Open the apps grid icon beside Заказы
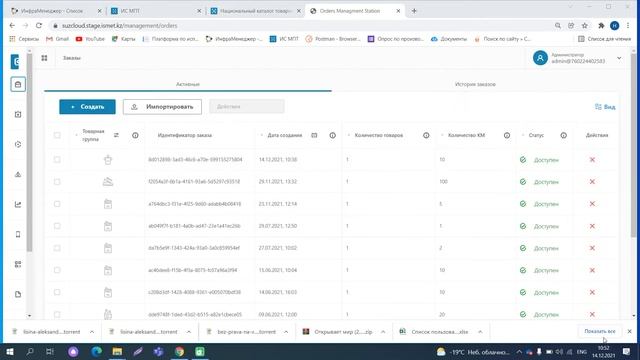The height and width of the screenshot is (360, 640). (x=44, y=58)
